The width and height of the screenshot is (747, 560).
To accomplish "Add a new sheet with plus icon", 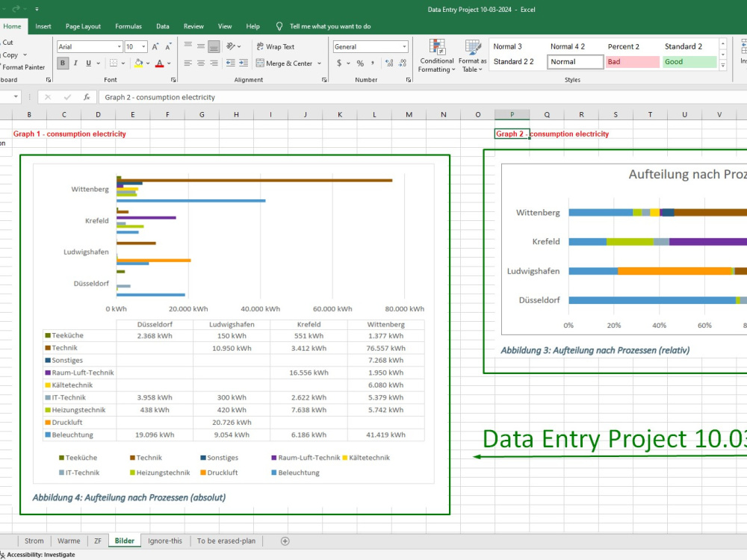I will (x=285, y=541).
